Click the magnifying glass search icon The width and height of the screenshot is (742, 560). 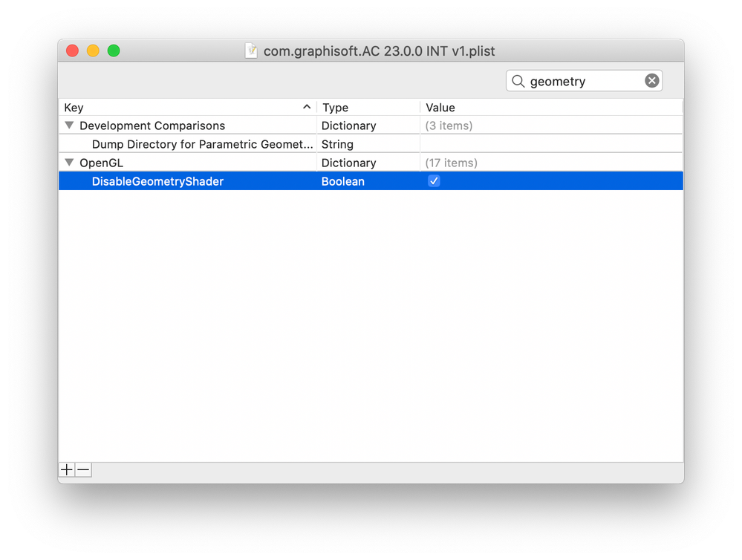click(518, 81)
